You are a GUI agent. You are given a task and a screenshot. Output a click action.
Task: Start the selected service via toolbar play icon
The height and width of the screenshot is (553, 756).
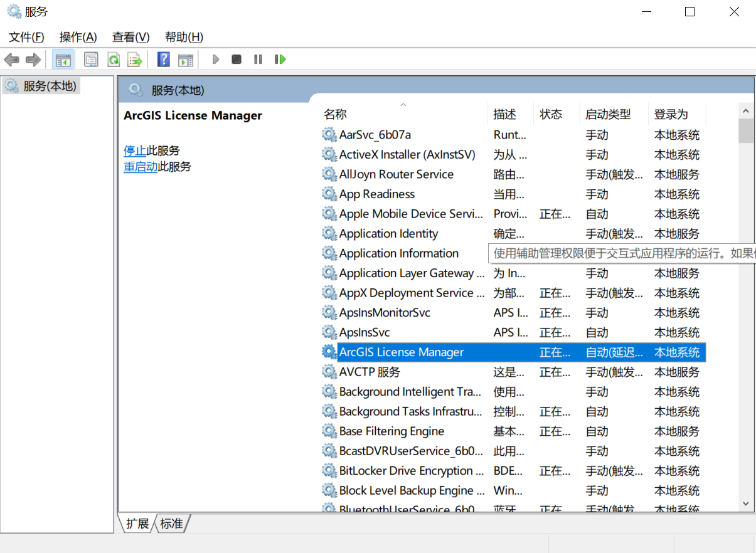216,59
